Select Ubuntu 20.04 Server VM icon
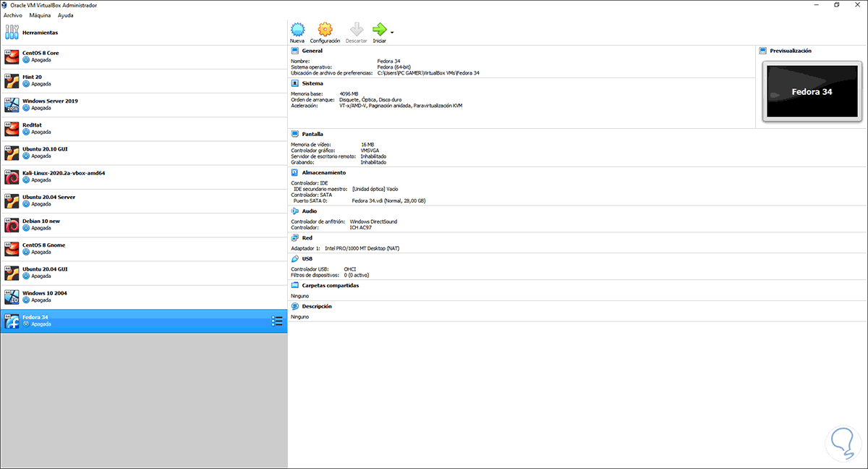 12,200
